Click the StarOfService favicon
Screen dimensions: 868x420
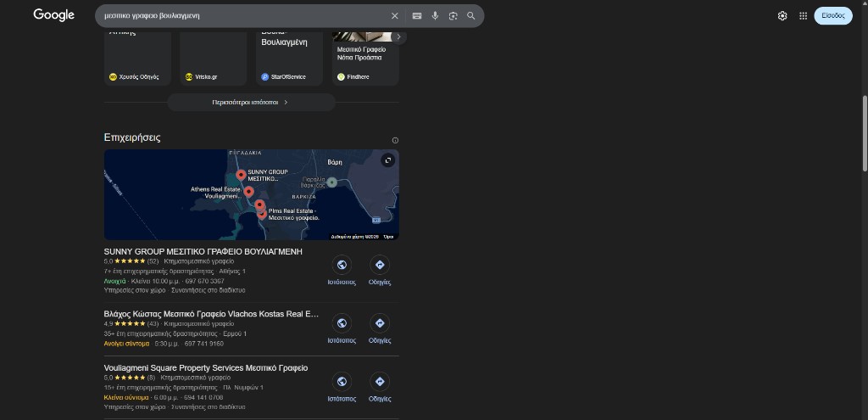pos(264,77)
